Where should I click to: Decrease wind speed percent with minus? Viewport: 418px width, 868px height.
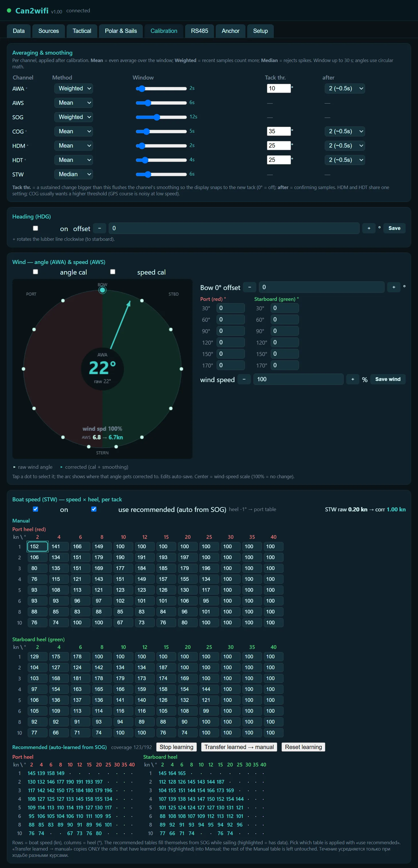(x=244, y=380)
